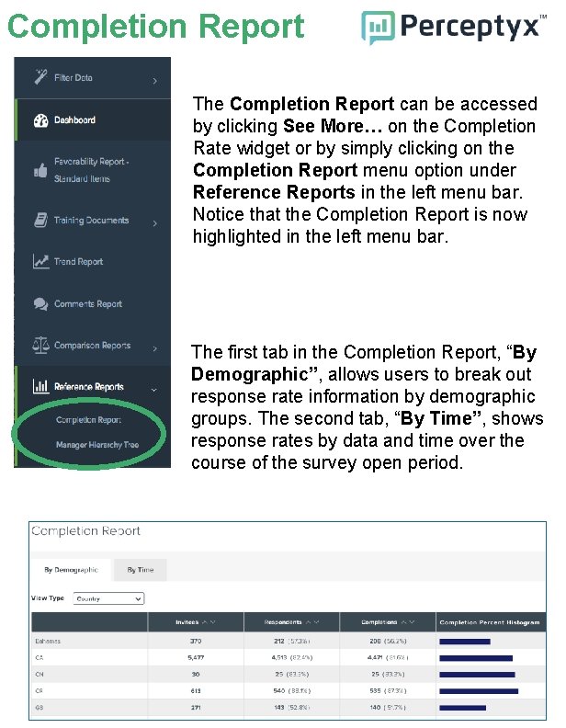
Task: Click invitees value 370
Action: point(196,642)
